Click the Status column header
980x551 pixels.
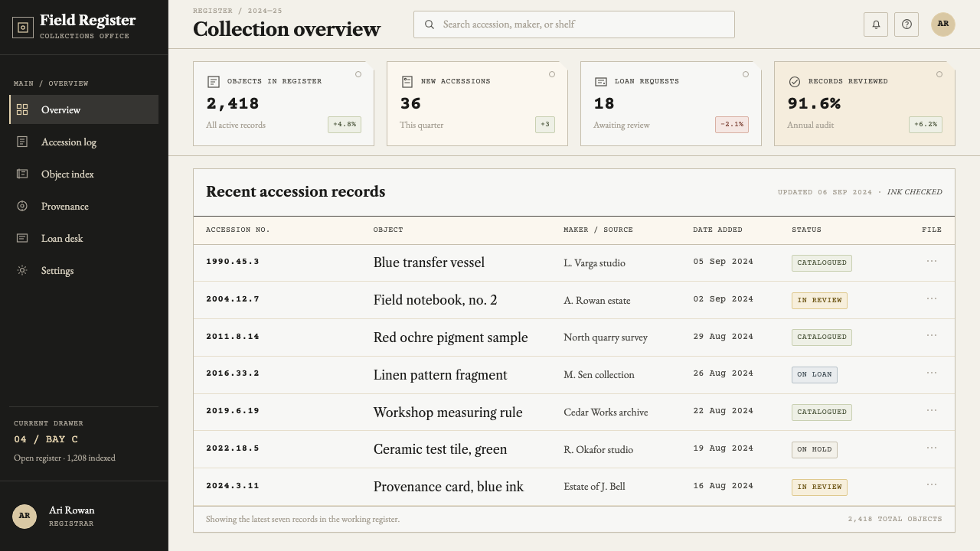pyautogui.click(x=806, y=230)
